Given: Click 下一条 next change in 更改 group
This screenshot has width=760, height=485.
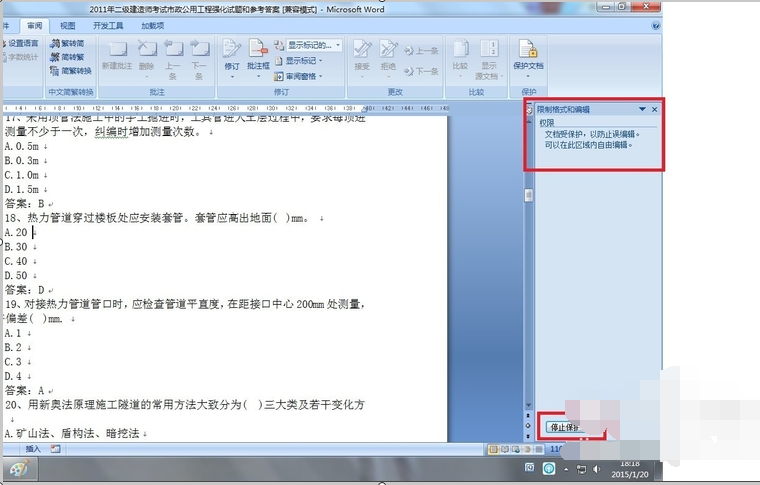Looking at the screenshot, I should coord(421,71).
